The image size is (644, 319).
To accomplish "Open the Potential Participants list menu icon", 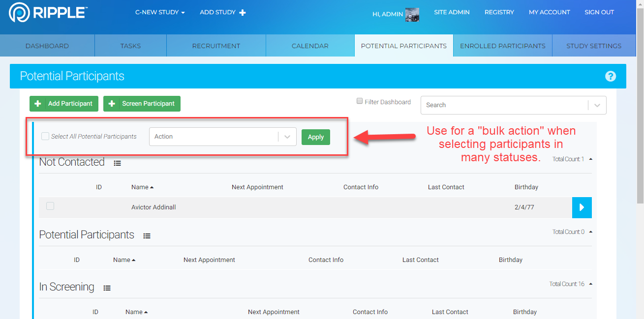I will [147, 236].
